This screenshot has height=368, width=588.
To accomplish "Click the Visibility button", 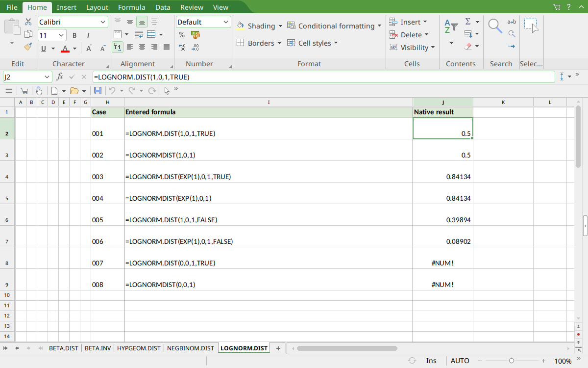I will 412,48.
